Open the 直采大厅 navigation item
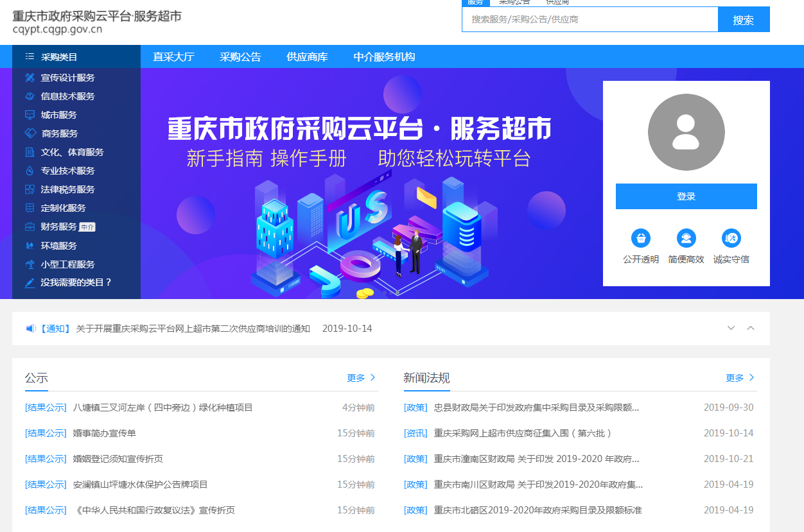Viewport: 804px width, 532px height. 173,56
